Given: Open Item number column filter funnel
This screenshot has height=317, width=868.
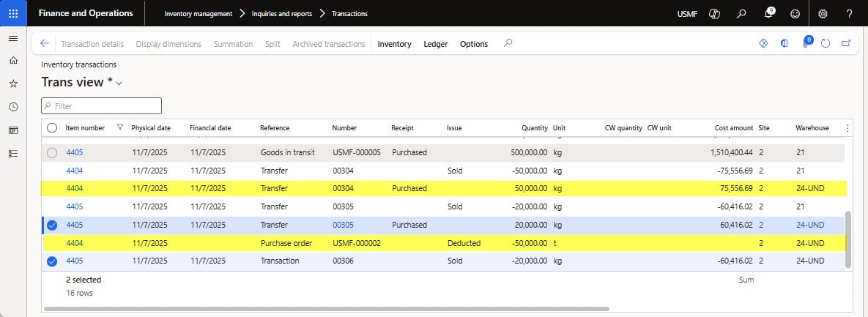Looking at the screenshot, I should coord(120,128).
